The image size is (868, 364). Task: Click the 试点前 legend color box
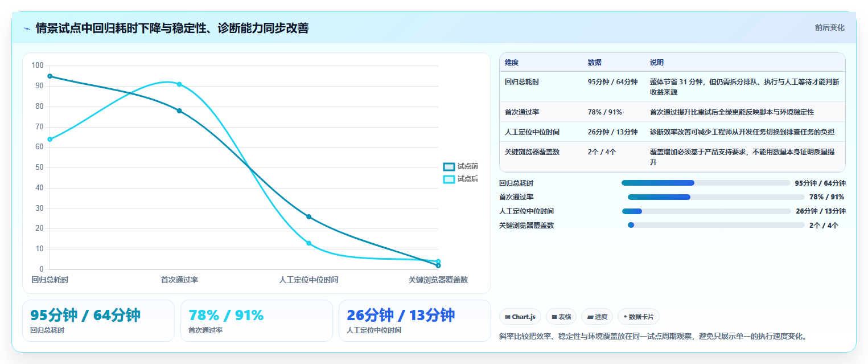click(449, 167)
